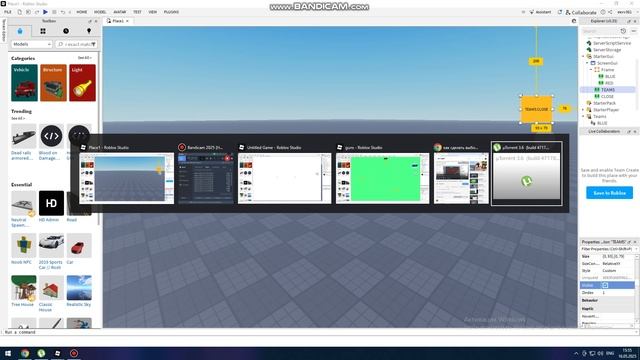Screen dimensions: 640x360
Task: Open the Toolbox Creations lightbulb tab
Action: 89,31
